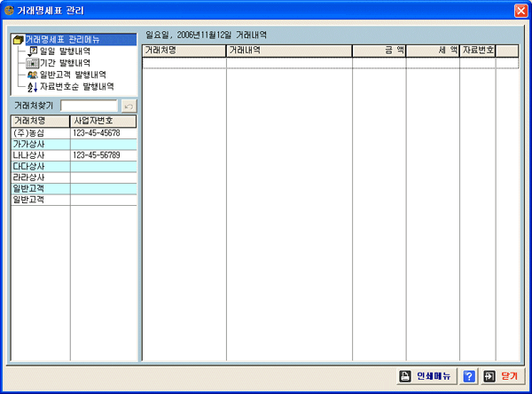Select the 가가상사 customer row
The width and height of the screenshot is (532, 394).
point(74,145)
